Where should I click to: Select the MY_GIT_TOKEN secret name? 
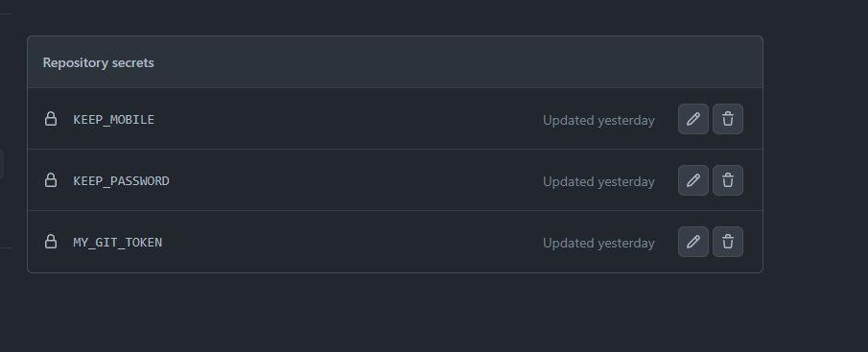coord(117,243)
